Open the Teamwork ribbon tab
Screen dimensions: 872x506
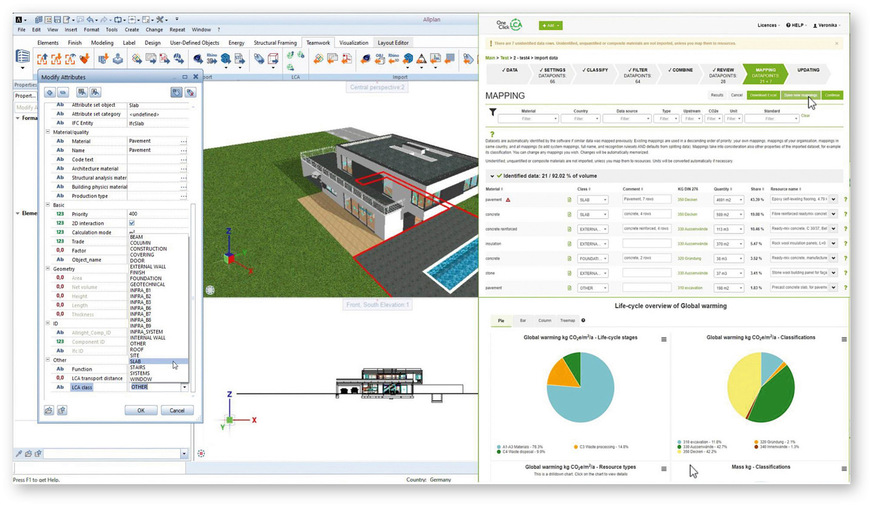[318, 43]
